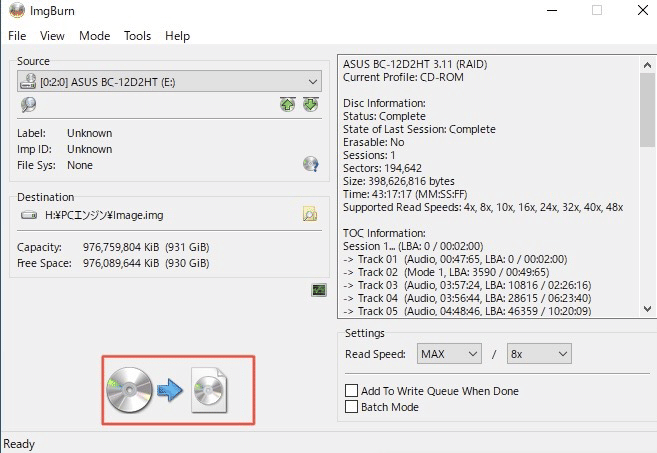
Task: Click the Ready status bar text
Action: [19, 444]
